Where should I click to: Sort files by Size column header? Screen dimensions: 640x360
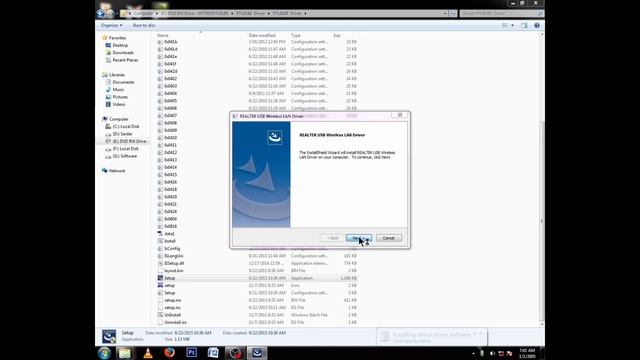point(336,36)
